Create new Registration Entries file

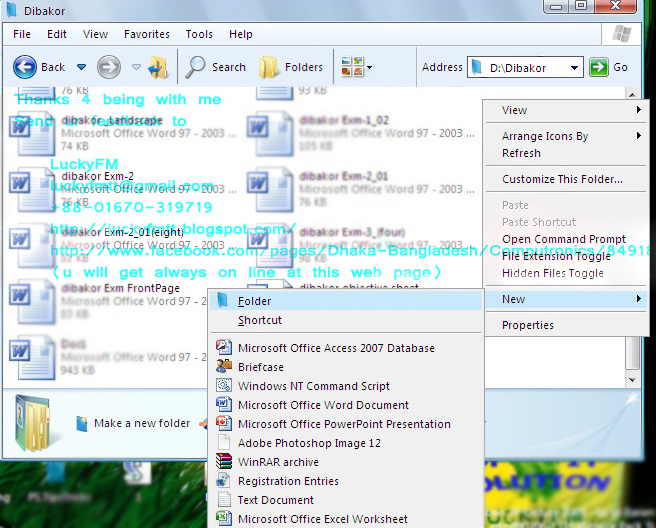(346, 481)
